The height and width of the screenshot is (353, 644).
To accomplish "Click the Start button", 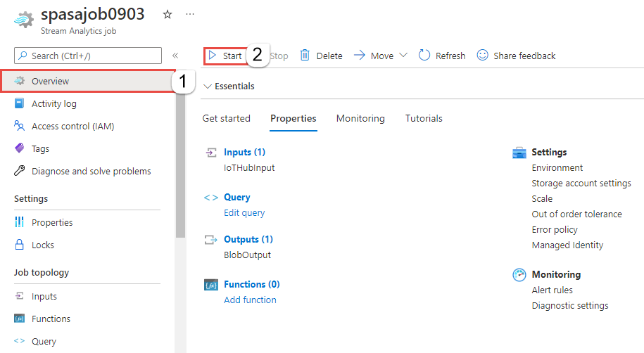I will coord(225,56).
